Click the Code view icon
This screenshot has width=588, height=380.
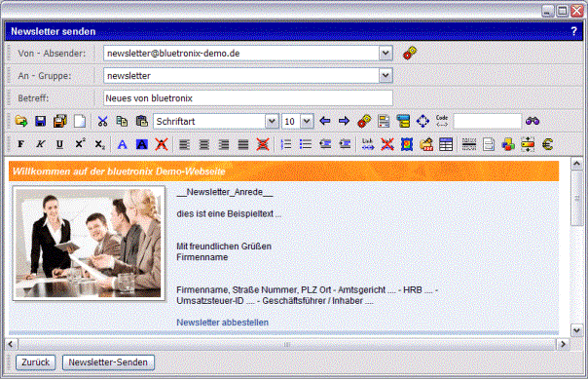[x=442, y=121]
